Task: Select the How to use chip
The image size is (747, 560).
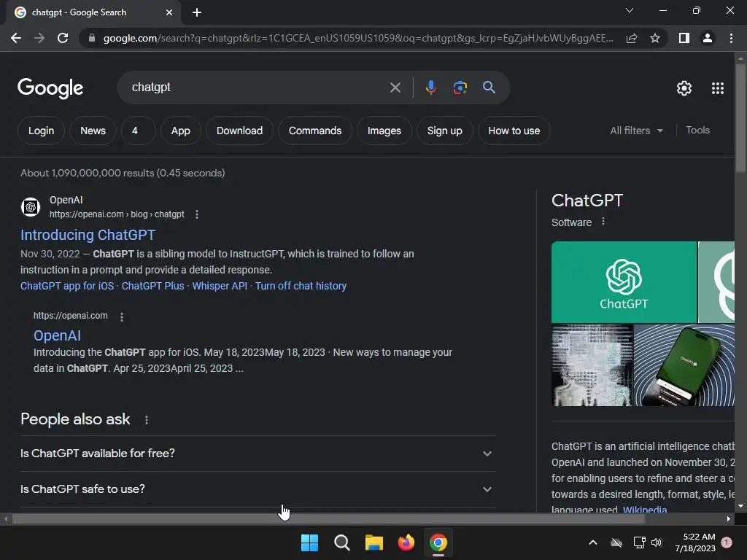Action: point(514,131)
